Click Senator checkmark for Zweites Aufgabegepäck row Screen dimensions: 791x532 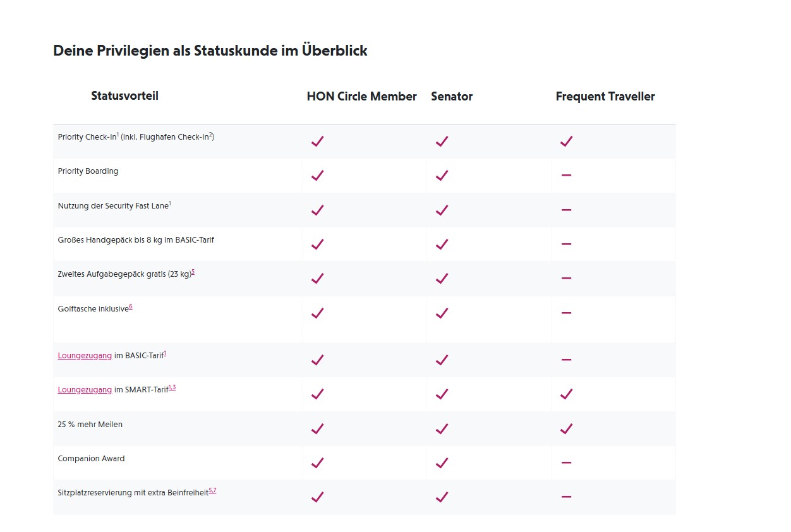click(442, 278)
